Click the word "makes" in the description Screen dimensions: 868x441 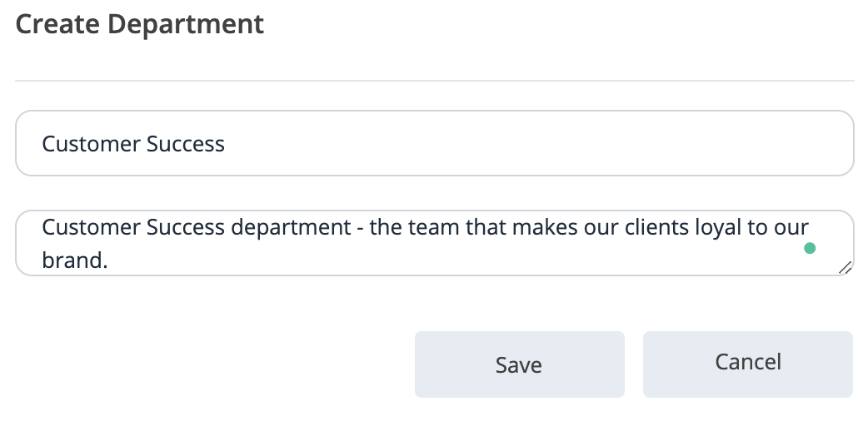pyautogui.click(x=542, y=227)
